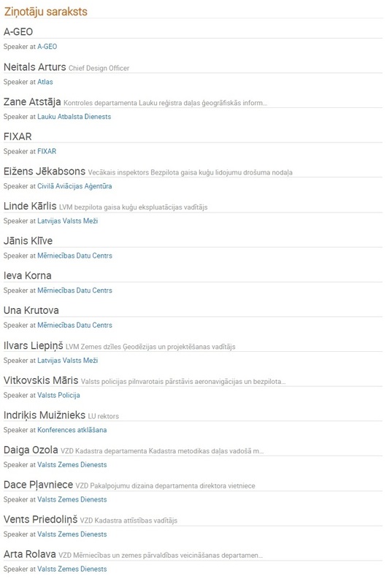The width and height of the screenshot is (392, 584).
Task: Click Mērniecības Datu Centrs under Ieva Korna
Action: pos(74,290)
